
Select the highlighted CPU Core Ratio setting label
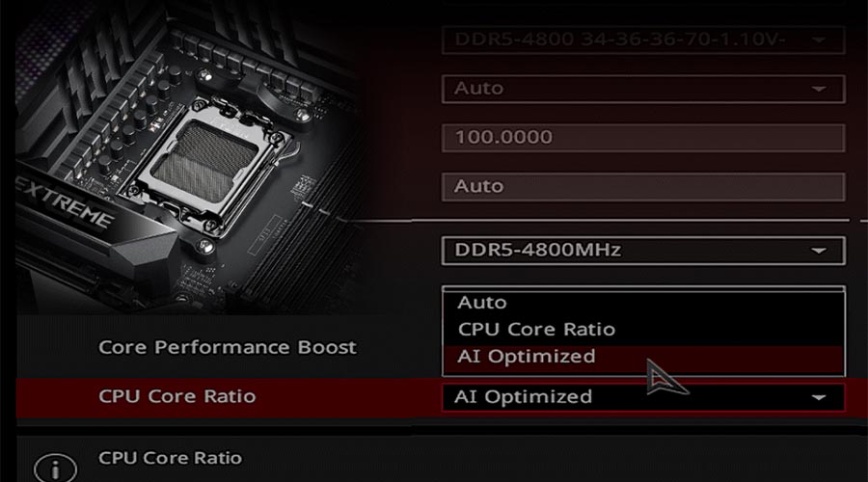pyautogui.click(x=177, y=396)
